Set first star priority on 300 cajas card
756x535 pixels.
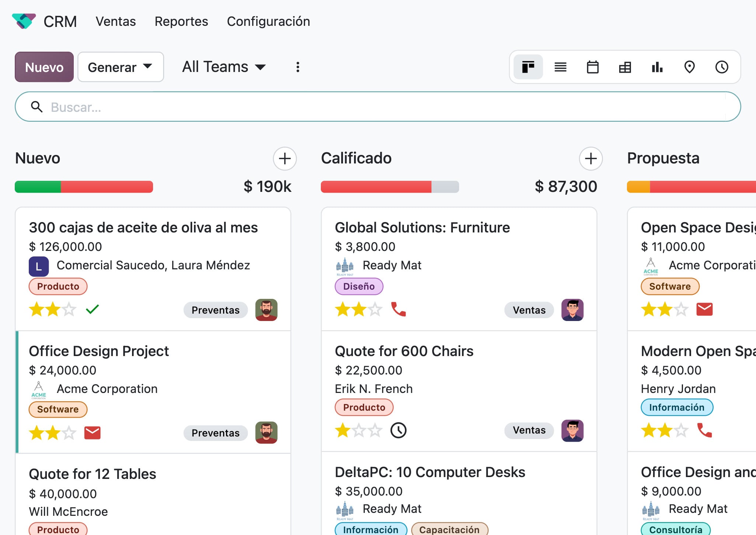click(37, 309)
